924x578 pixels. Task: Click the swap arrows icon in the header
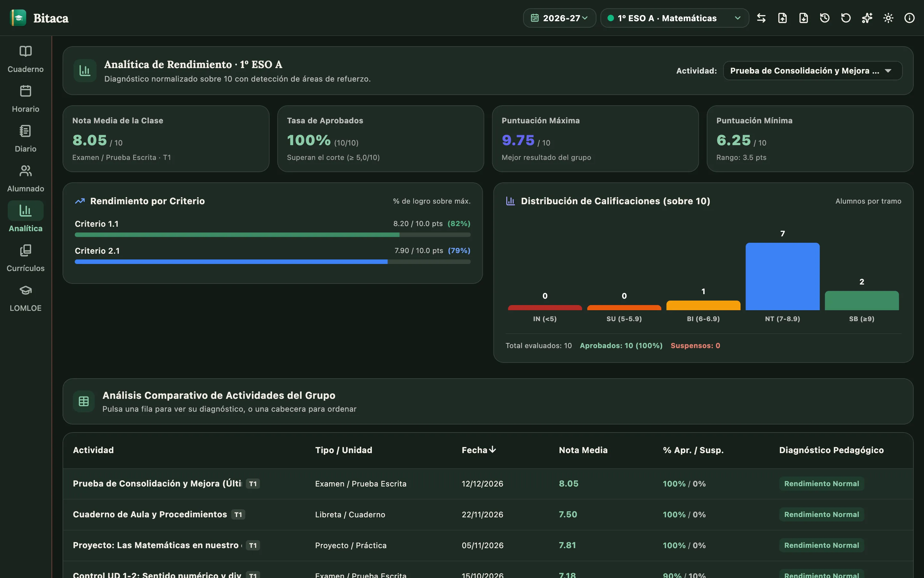[761, 18]
